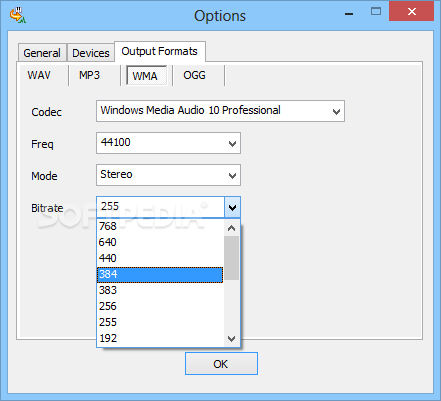Image resolution: width=441 pixels, height=401 pixels.
Task: Select bitrate 383 in the list
Action: [161, 290]
